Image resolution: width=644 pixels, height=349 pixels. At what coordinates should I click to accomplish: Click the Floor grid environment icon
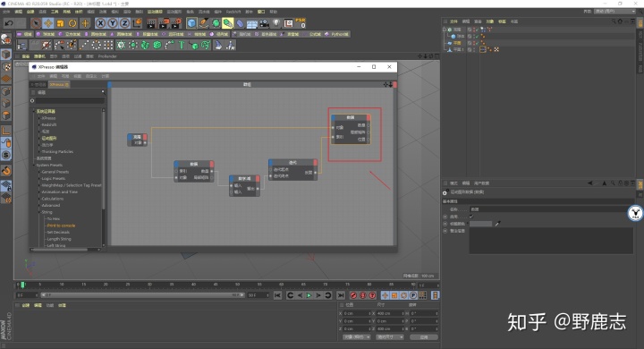pyautogui.click(x=251, y=24)
